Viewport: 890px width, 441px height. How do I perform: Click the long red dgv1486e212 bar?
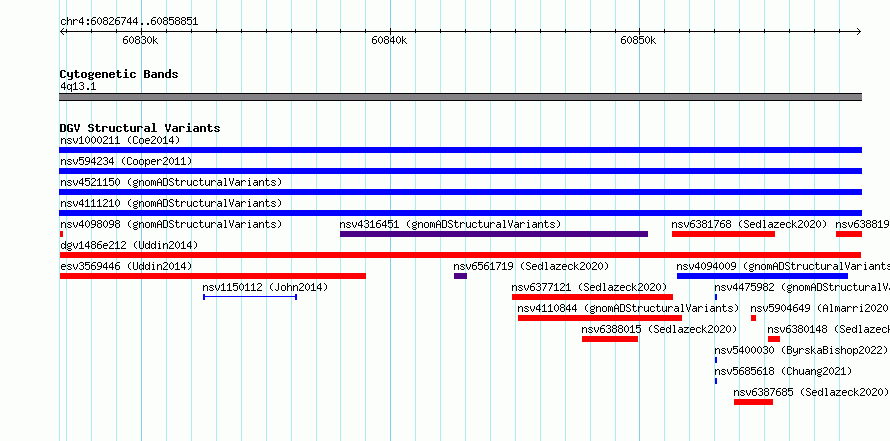click(460, 255)
